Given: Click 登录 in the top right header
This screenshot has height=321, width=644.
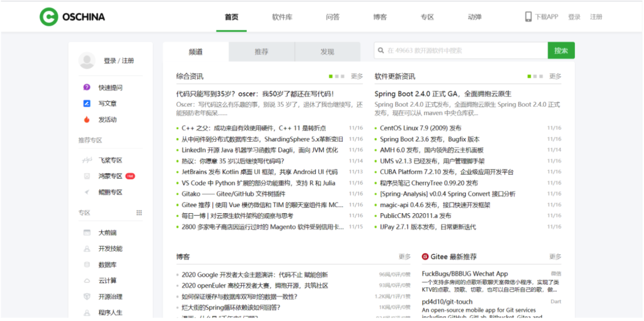Looking at the screenshot, I should point(574,17).
